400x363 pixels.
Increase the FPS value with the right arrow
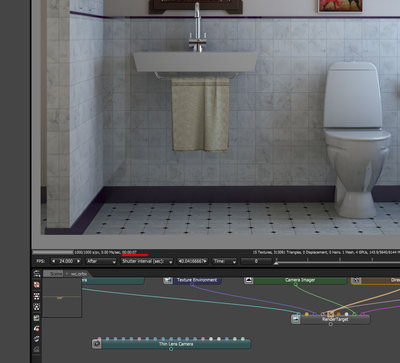[78, 261]
